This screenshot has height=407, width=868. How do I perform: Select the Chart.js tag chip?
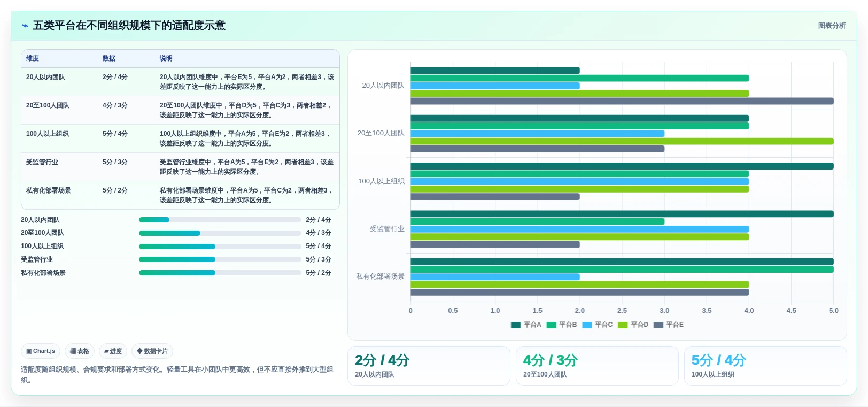tap(41, 351)
